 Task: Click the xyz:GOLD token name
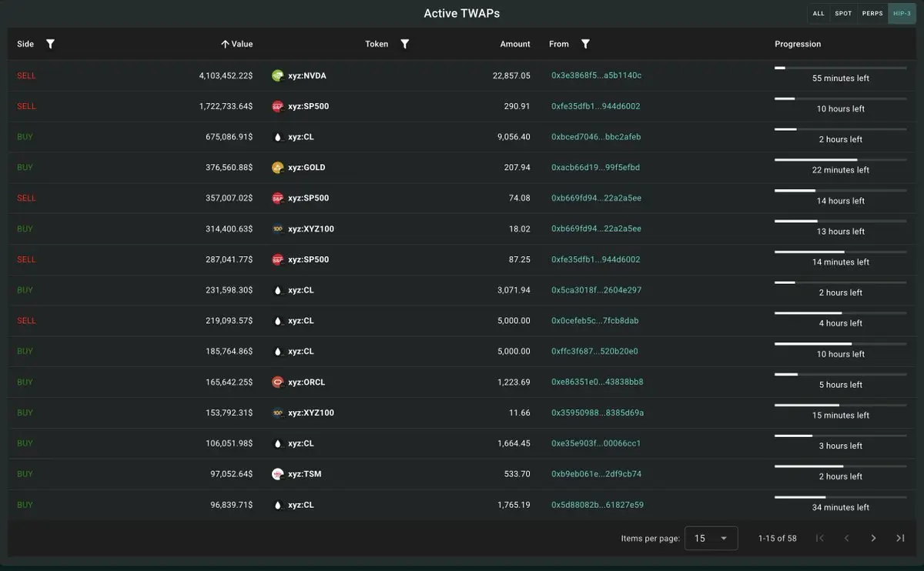(306, 168)
